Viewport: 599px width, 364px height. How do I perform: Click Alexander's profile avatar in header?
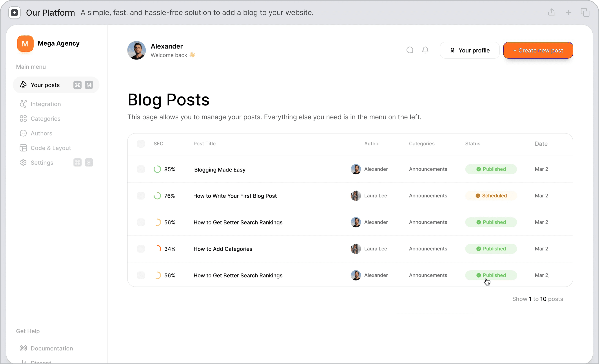point(136,50)
